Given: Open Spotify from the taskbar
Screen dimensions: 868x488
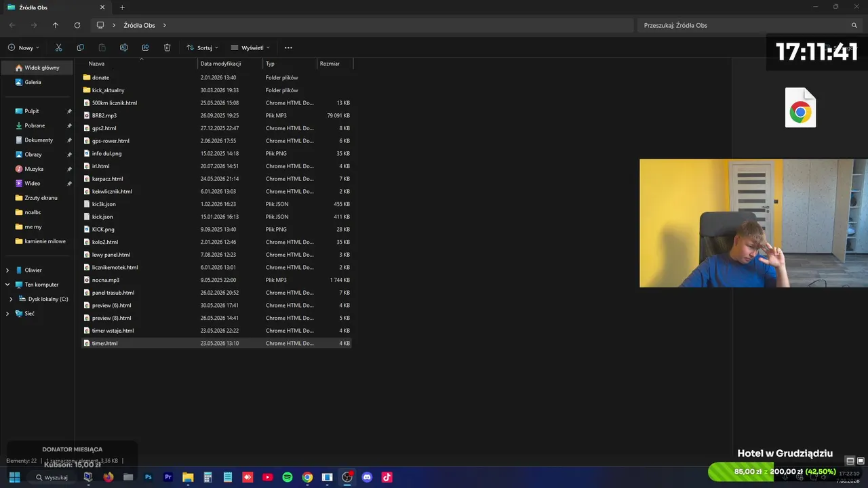Looking at the screenshot, I should point(288,477).
